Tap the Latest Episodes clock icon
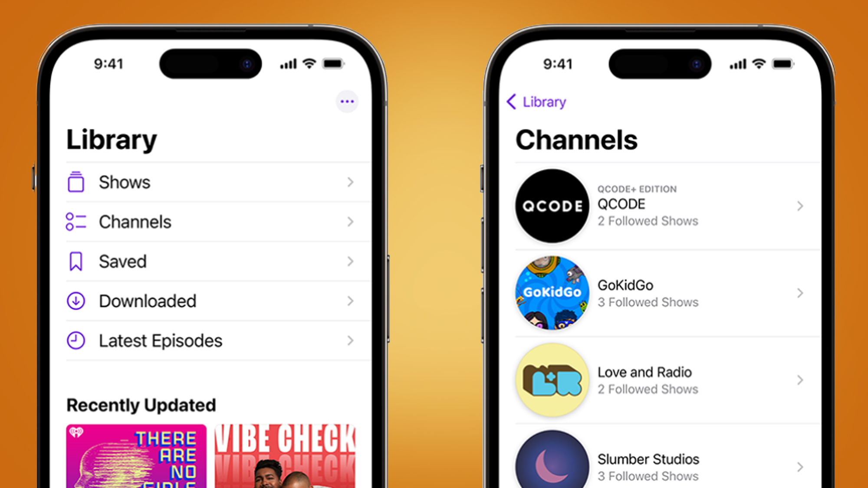 pyautogui.click(x=78, y=339)
